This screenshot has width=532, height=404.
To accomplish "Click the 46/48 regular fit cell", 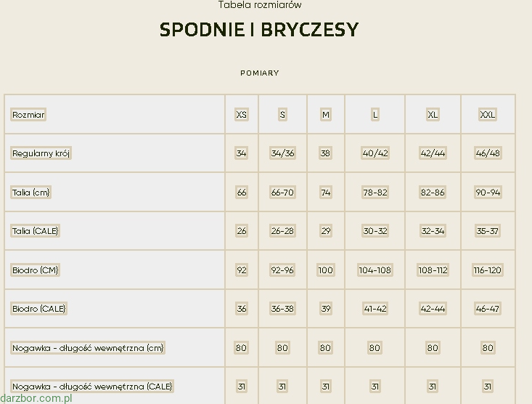I will click(x=488, y=153).
